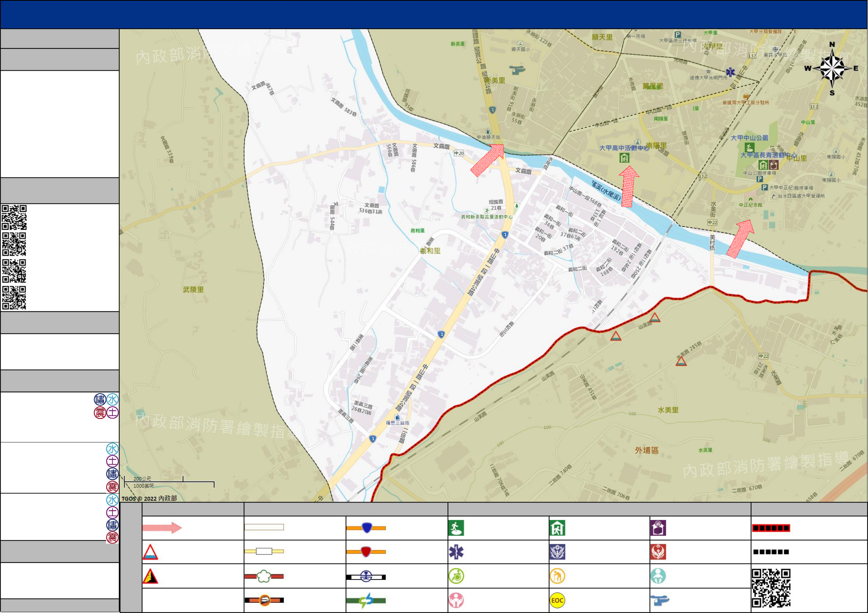This screenshot has height=613, width=868.
Task: Click the 二崁路 740巷 label
Action: pyautogui.click(x=561, y=475)
